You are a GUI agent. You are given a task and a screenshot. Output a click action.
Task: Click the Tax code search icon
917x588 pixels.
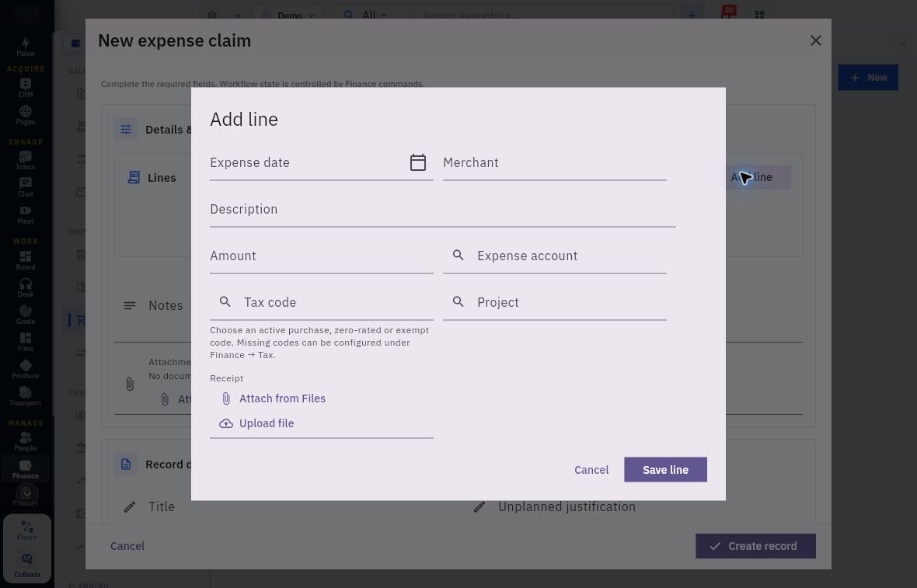pos(225,301)
